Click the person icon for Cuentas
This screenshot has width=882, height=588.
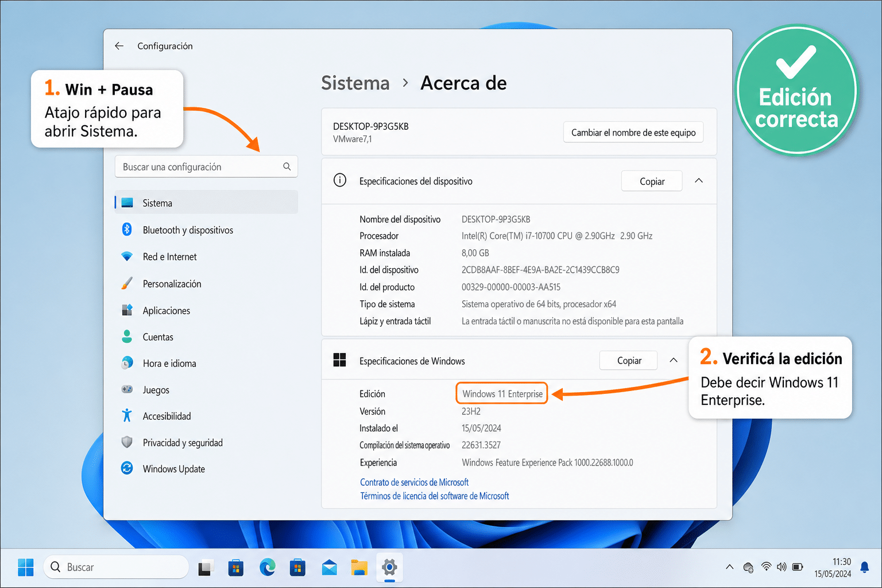pos(127,336)
